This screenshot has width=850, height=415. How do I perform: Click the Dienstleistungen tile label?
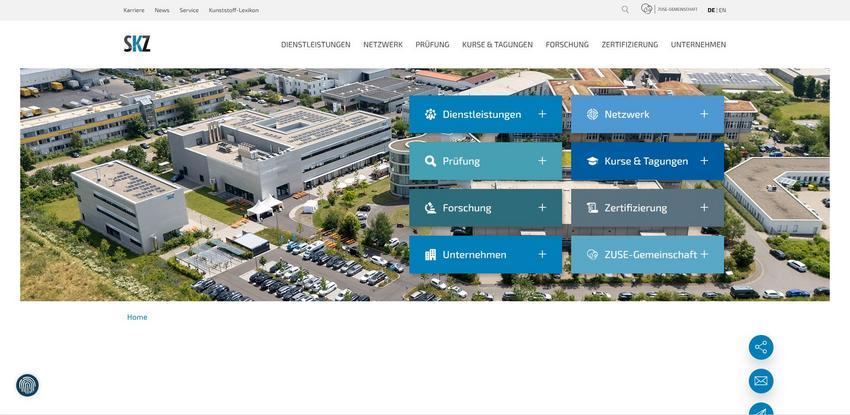pos(482,114)
